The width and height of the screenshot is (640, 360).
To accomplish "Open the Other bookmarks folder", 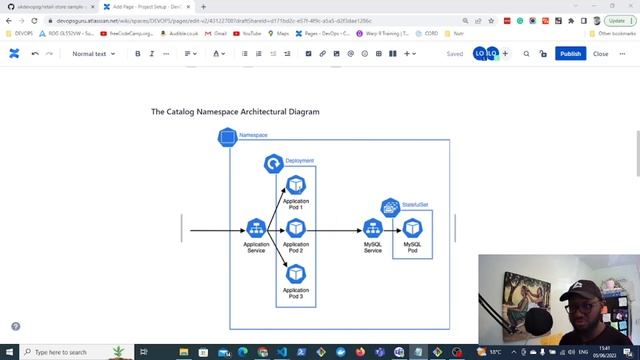I will 613,33.
